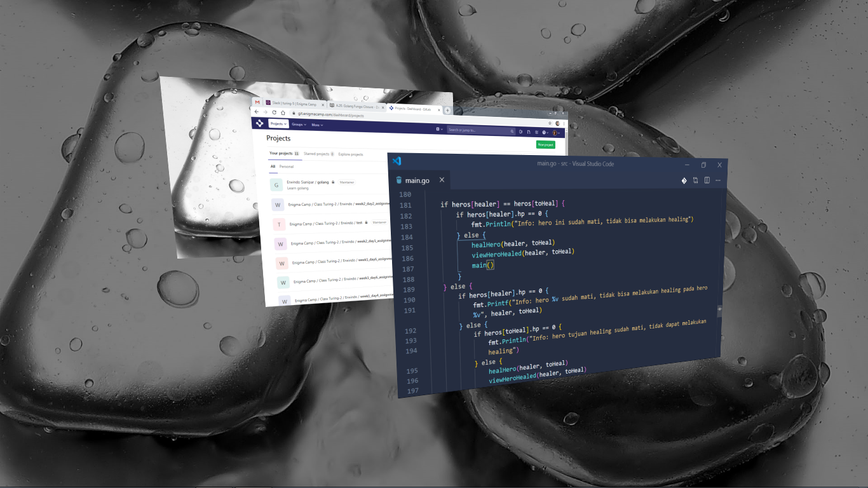Click Chrome forward arrow
The image size is (868, 488).
point(265,112)
